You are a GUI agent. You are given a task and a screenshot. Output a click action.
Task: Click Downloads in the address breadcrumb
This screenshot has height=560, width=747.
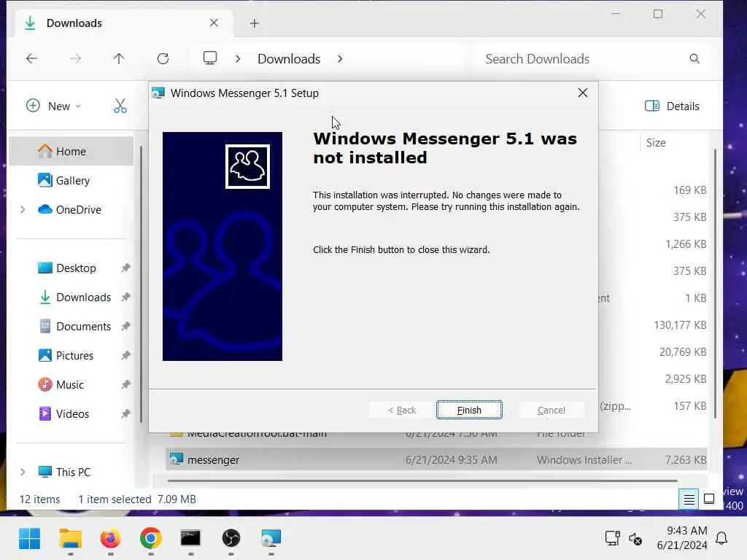tap(289, 58)
